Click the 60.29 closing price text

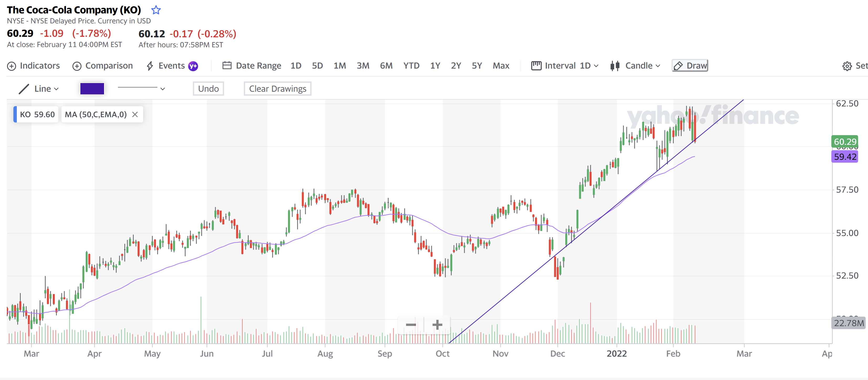20,33
